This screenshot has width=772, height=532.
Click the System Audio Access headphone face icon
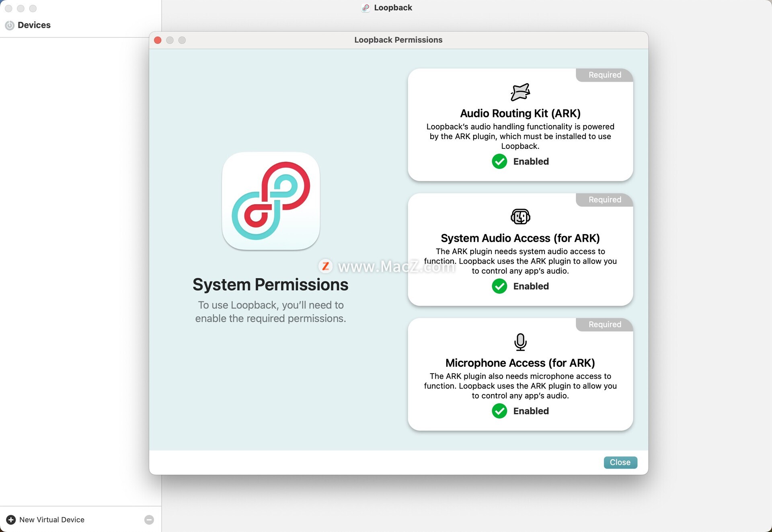click(520, 217)
